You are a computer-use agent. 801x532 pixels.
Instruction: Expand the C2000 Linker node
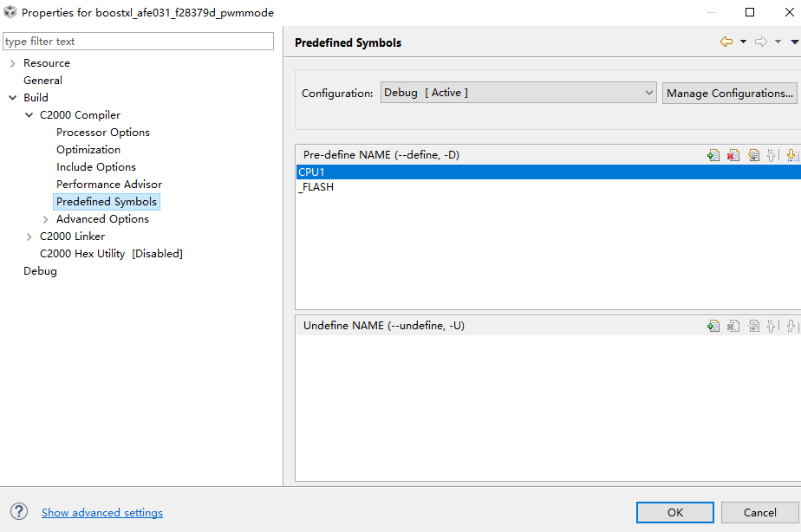[x=29, y=237]
